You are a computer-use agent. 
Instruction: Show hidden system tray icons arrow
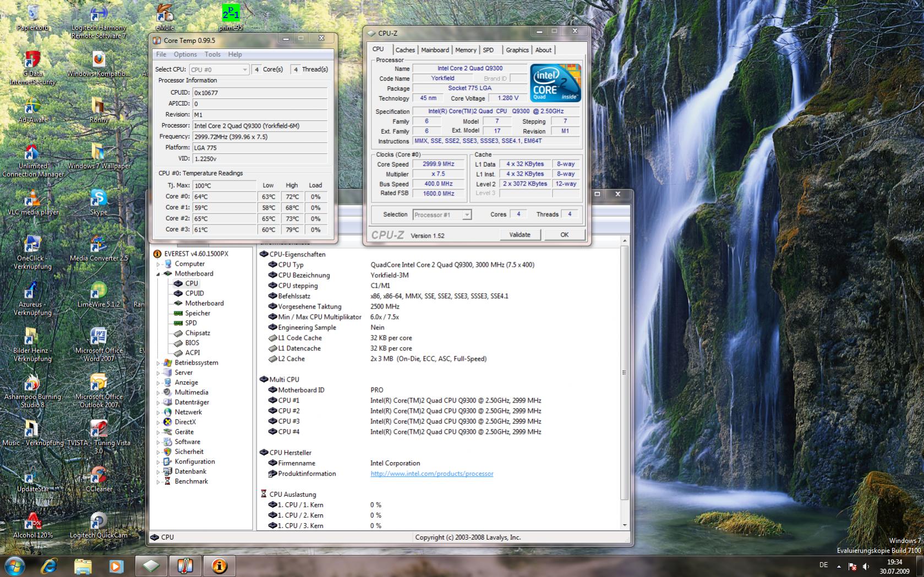pos(839,566)
